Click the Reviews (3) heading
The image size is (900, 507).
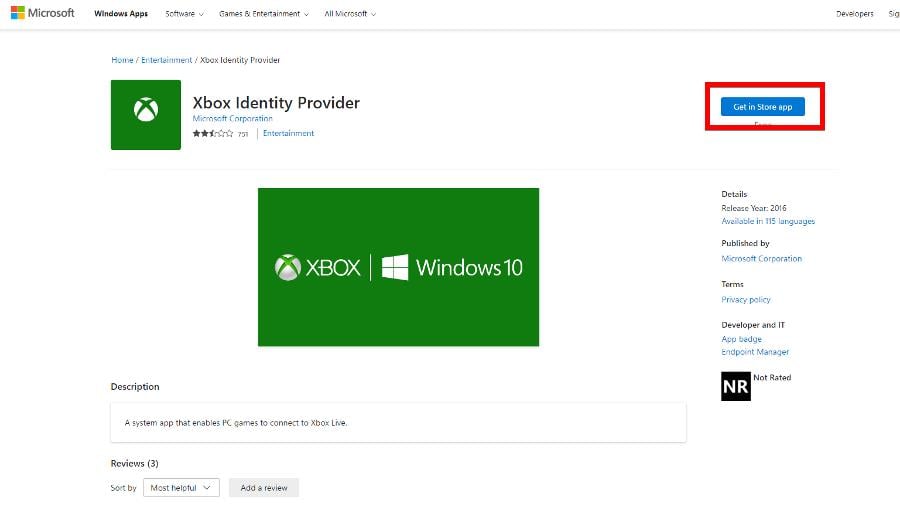pos(134,463)
